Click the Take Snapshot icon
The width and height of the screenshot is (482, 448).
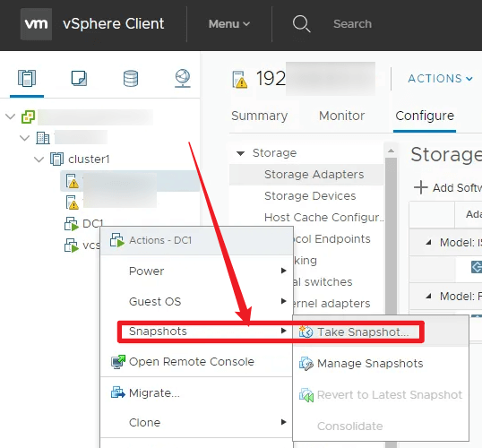306,332
